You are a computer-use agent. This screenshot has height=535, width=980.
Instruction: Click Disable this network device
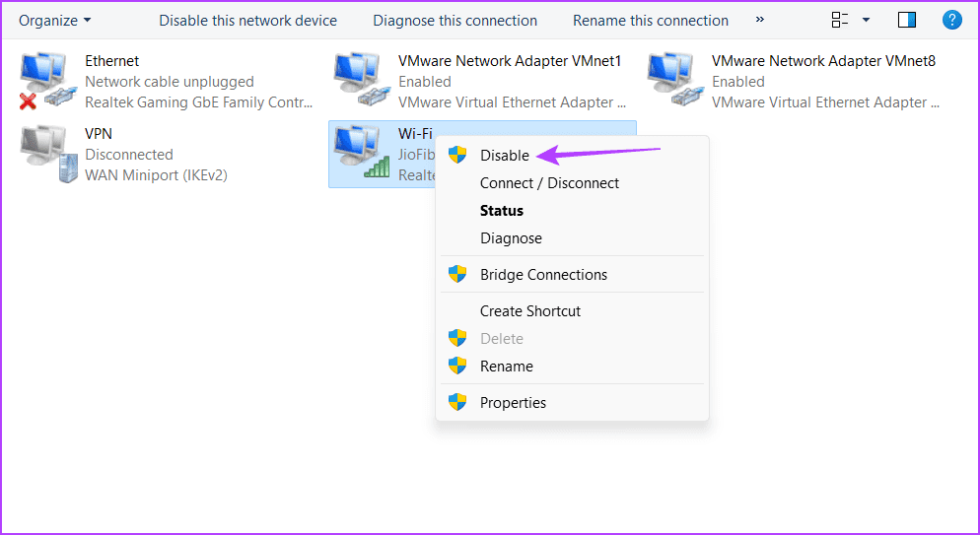(x=247, y=20)
